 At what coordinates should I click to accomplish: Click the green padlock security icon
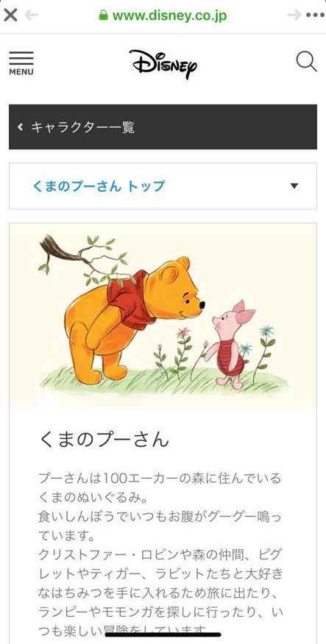(x=104, y=15)
